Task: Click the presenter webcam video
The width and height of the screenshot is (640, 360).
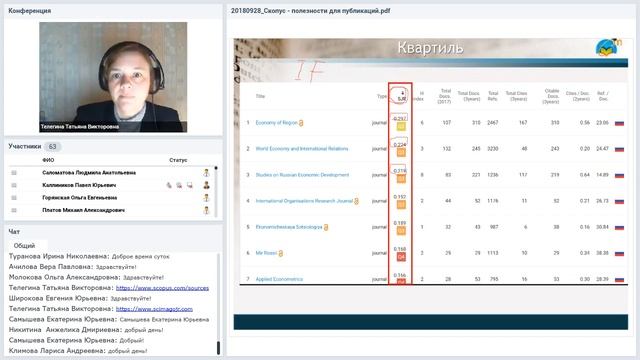Action: pos(113,77)
